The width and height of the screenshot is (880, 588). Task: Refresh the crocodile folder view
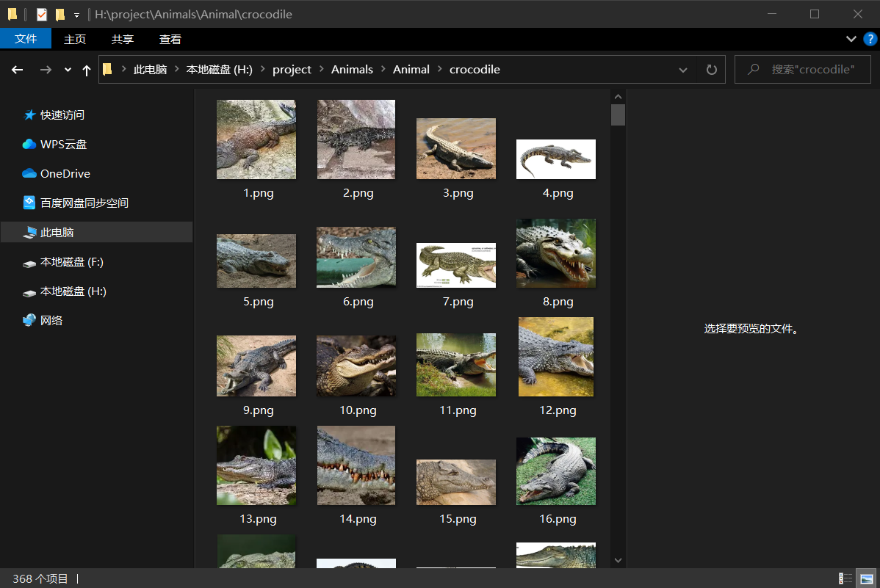(711, 70)
